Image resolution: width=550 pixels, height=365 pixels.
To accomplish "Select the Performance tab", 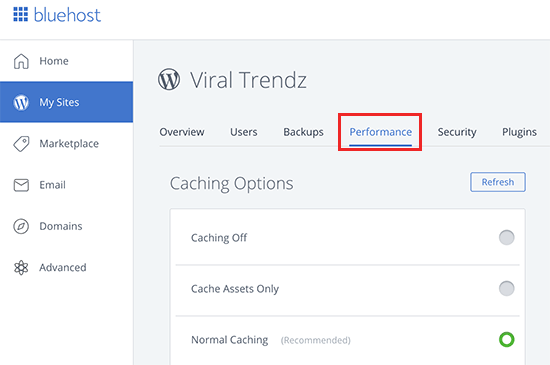I will coord(381,132).
